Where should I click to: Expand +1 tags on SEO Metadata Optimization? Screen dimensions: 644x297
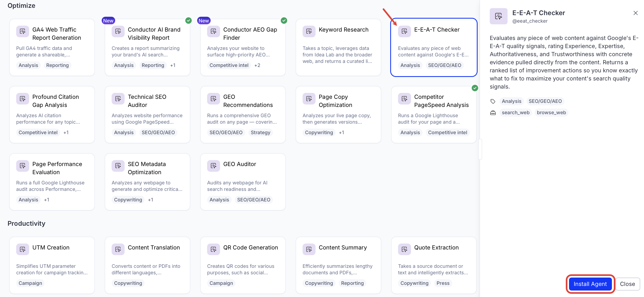[150, 200]
